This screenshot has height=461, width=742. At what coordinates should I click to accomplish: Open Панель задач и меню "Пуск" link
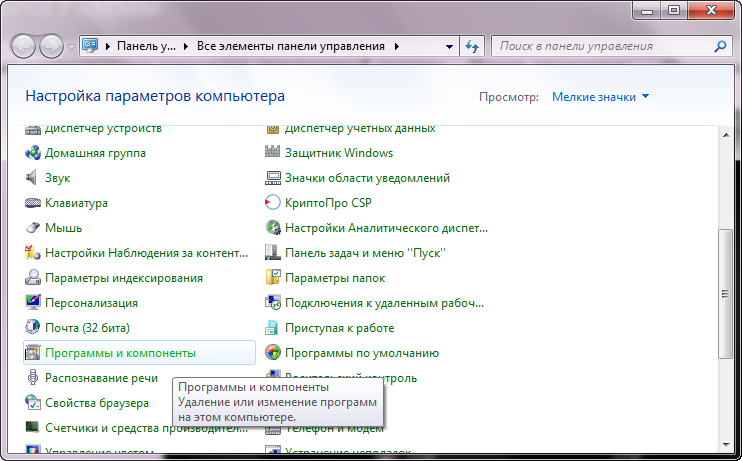tap(365, 253)
